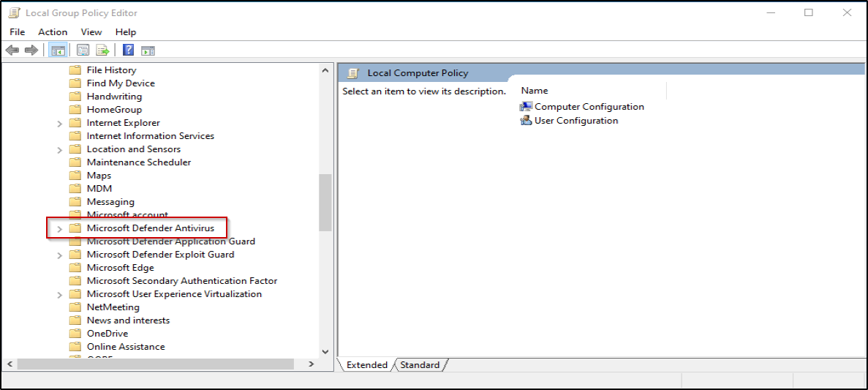
Task: Click the Forward arrow toolbar icon
Action: point(31,50)
